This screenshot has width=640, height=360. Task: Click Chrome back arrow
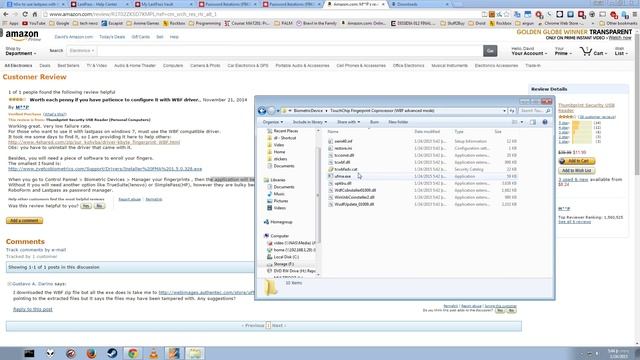[x=5, y=14]
